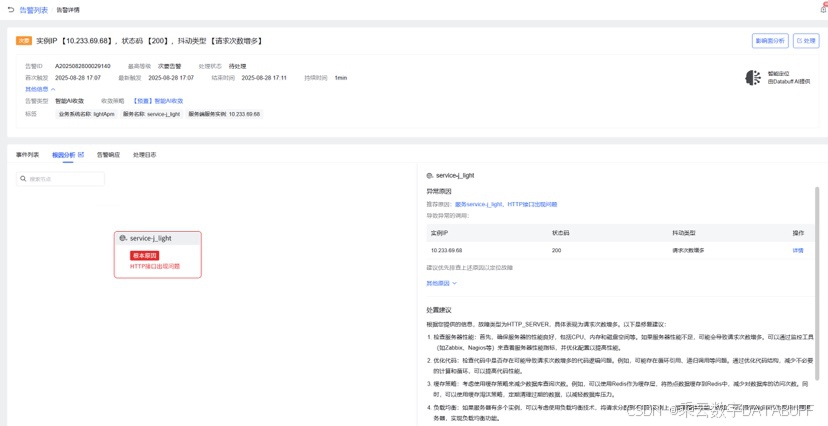828x426 pixels.
Task: Click the 10.233.69.68 table cell
Action: coord(446,250)
